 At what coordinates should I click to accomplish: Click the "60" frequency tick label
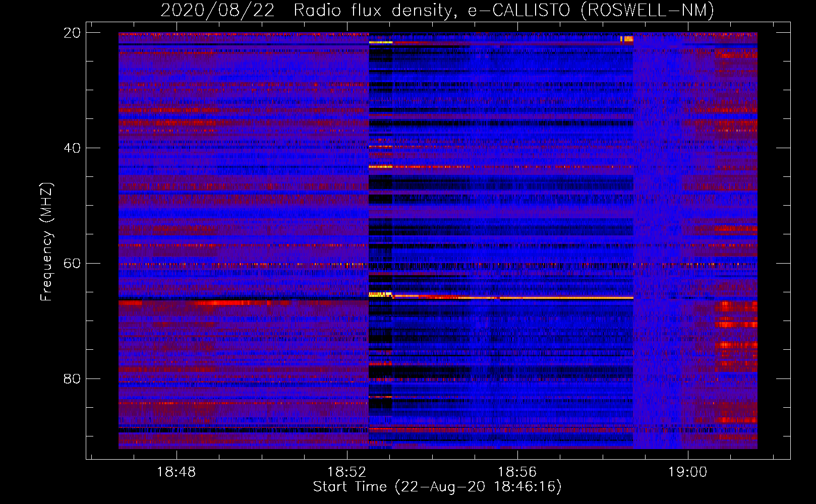(x=72, y=264)
